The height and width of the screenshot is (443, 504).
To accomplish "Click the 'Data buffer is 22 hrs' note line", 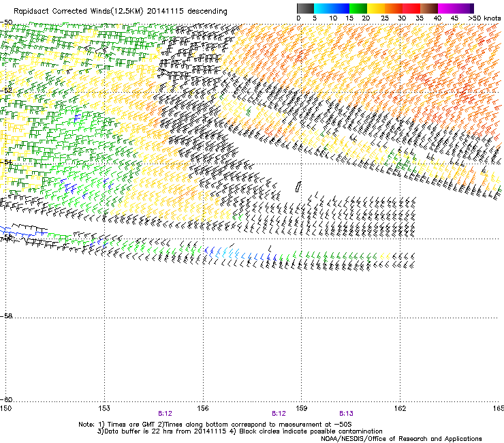I will click(240, 431).
